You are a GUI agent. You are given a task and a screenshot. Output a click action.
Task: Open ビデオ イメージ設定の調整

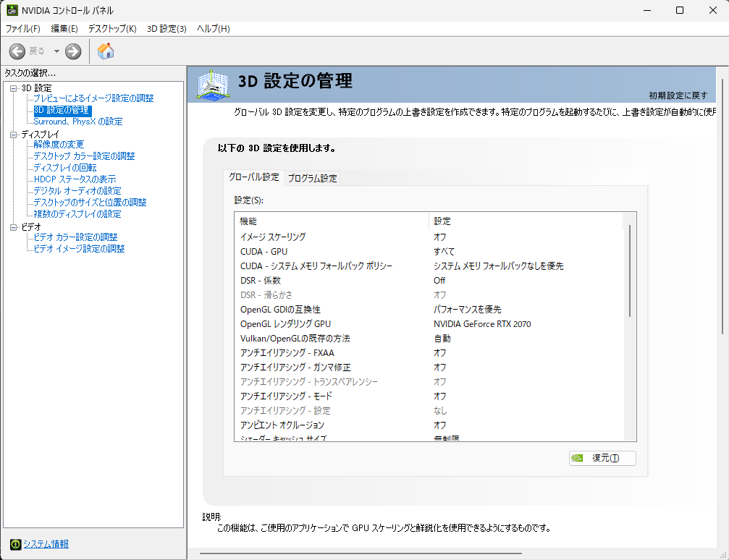click(x=79, y=249)
